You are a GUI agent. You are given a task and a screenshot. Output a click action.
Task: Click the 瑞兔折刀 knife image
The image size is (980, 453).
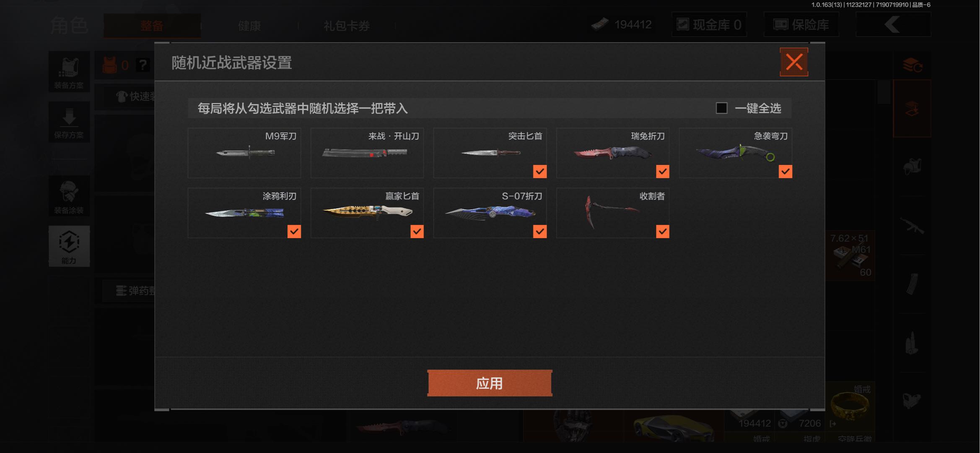pos(613,153)
